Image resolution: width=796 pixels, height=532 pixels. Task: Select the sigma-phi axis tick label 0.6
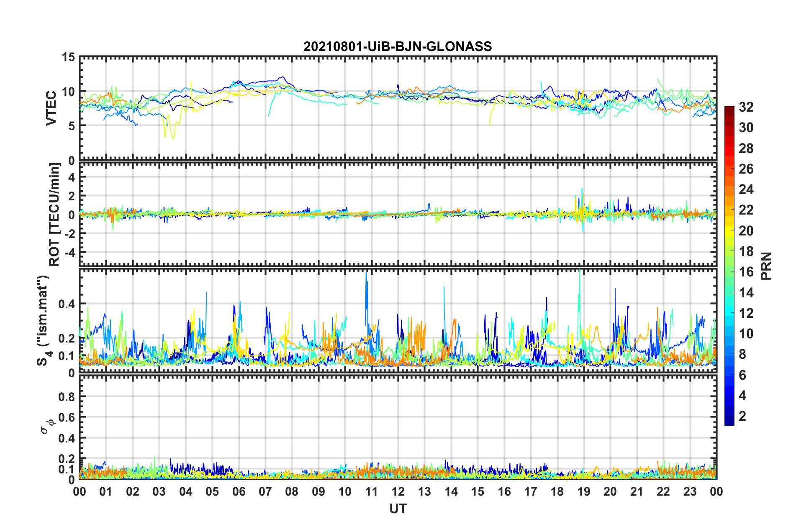click(x=67, y=417)
